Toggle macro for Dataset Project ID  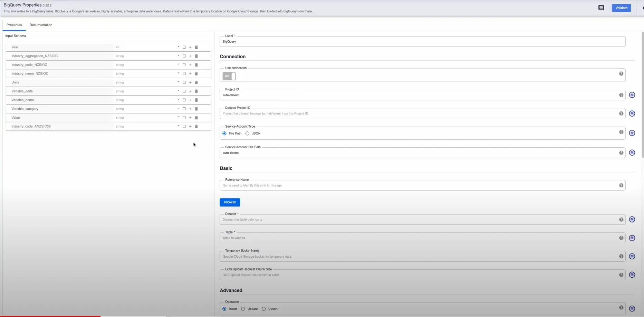click(x=632, y=113)
